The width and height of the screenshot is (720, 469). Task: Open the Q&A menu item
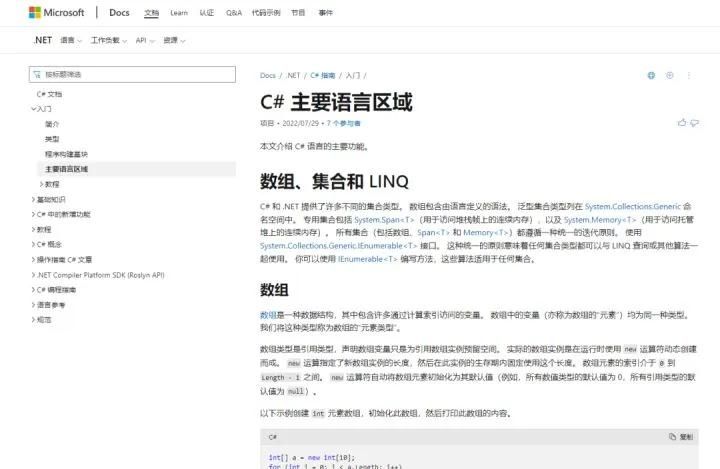click(234, 13)
